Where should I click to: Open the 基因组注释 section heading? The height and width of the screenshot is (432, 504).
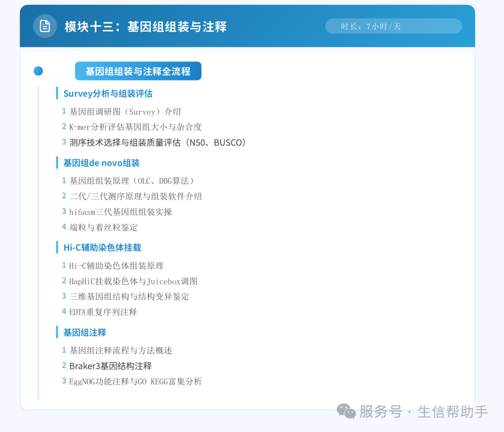tap(85, 332)
